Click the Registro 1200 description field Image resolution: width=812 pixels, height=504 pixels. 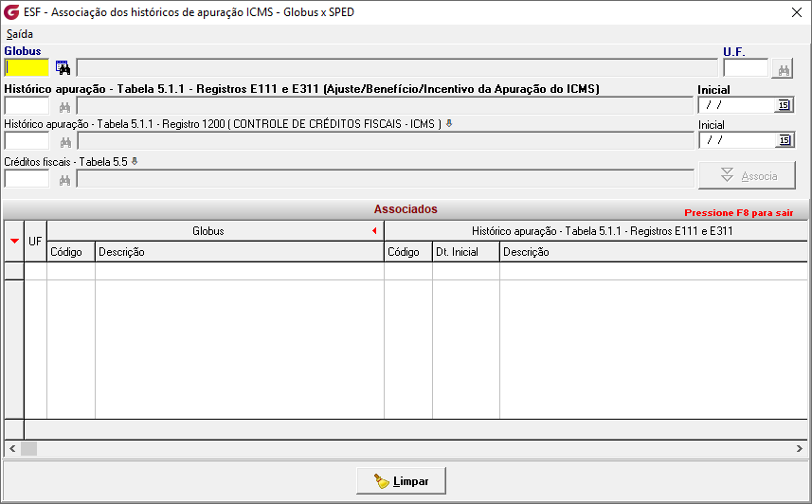tap(386, 141)
